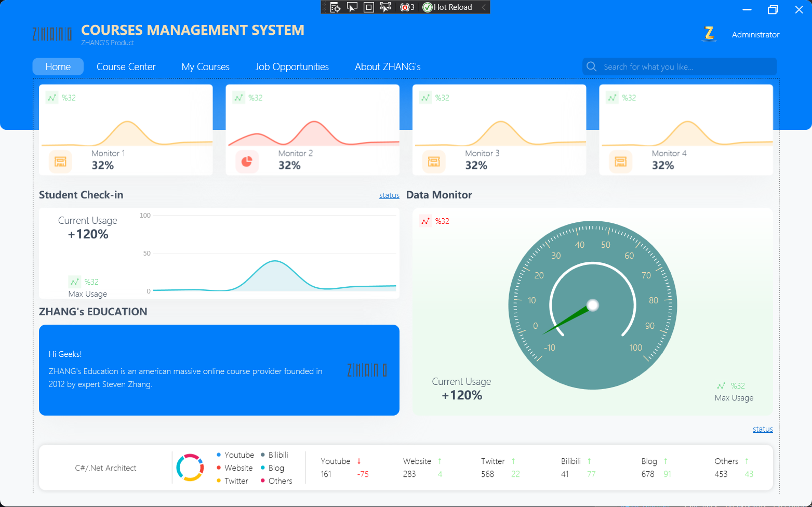Click the Monitor 2 red pie icon
812x507 pixels.
point(247,162)
